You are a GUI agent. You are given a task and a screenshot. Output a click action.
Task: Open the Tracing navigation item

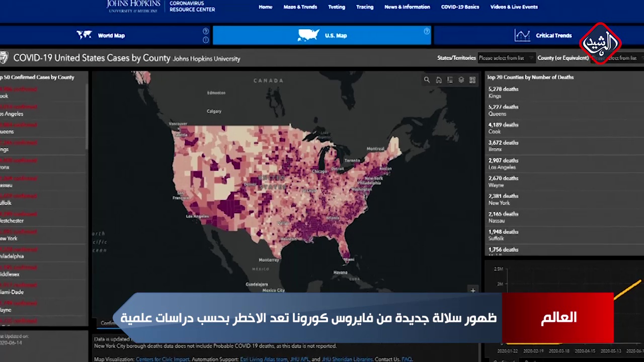[x=365, y=7]
